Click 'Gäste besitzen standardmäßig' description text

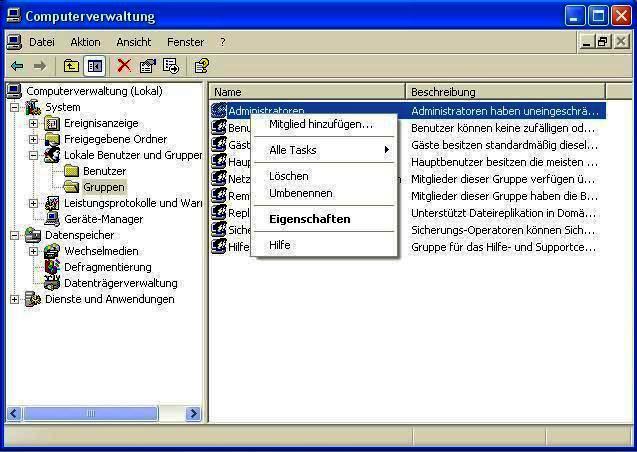[x=504, y=145]
